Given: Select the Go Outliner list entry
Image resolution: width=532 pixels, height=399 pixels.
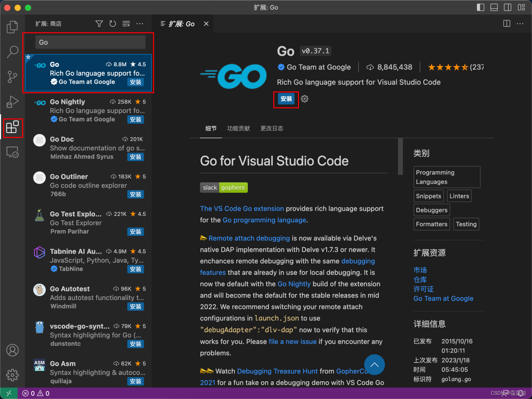Looking at the screenshot, I should tap(88, 185).
